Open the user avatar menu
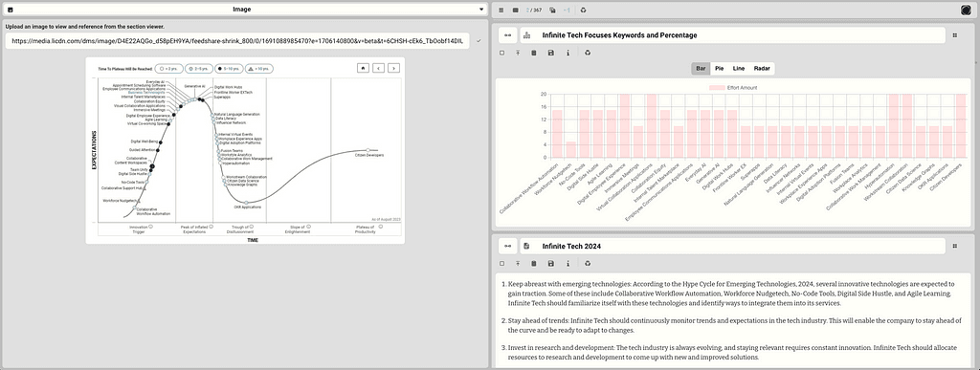 pyautogui.click(x=966, y=10)
